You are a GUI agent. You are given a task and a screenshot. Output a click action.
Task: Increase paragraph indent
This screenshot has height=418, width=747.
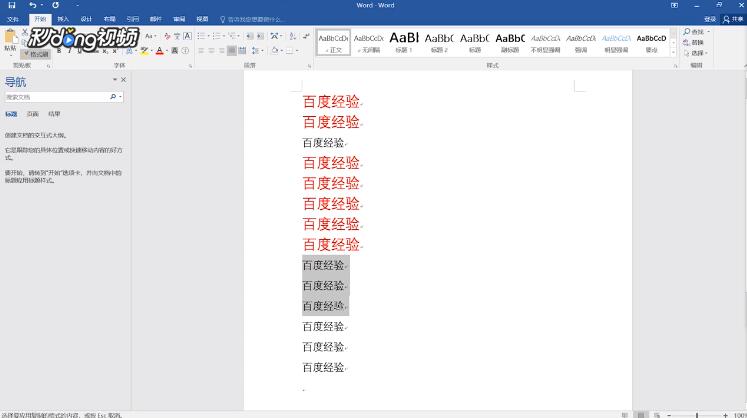pyautogui.click(x=260, y=36)
